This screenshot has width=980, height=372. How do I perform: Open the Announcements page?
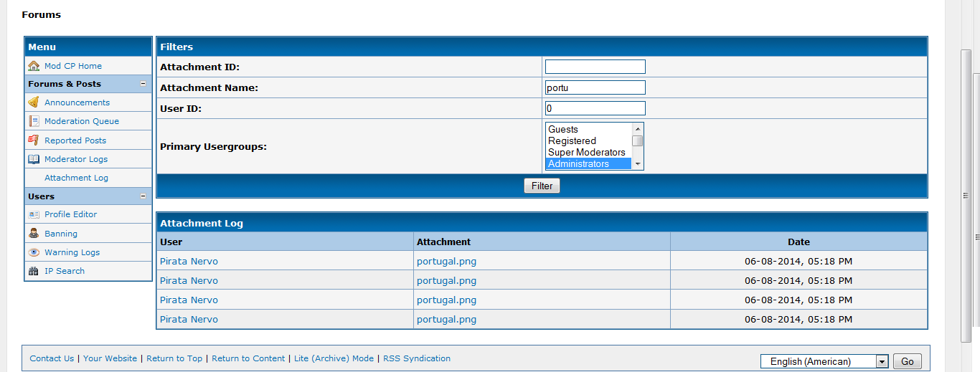point(77,102)
